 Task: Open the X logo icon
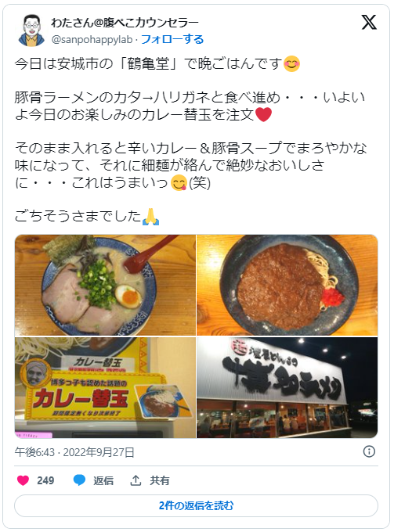tap(369, 23)
